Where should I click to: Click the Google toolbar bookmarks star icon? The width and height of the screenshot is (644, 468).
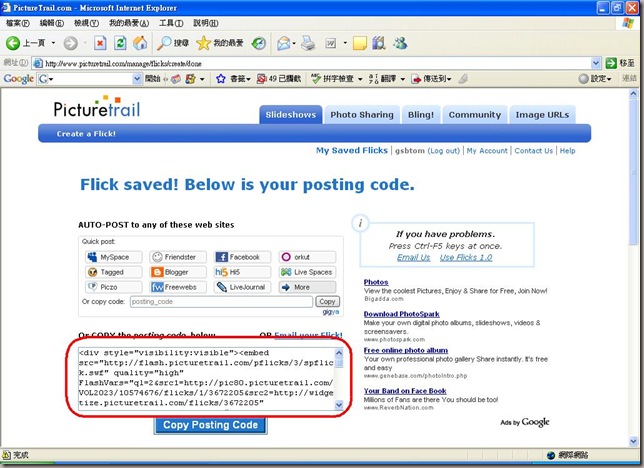(x=221, y=78)
